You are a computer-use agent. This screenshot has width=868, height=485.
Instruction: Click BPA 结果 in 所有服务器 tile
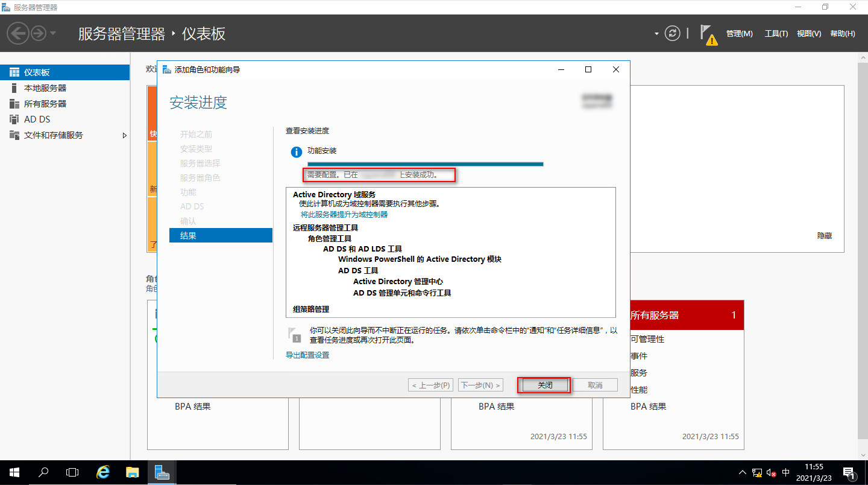[649, 407]
